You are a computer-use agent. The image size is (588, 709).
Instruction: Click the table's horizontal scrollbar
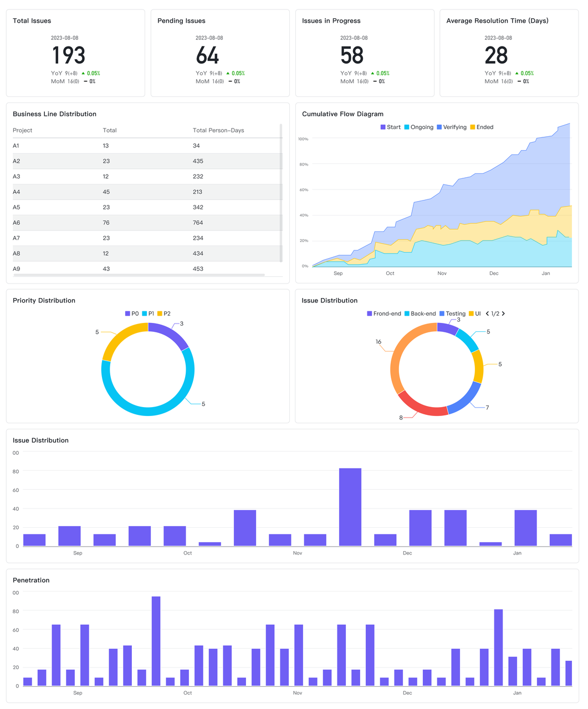pyautogui.click(x=139, y=275)
